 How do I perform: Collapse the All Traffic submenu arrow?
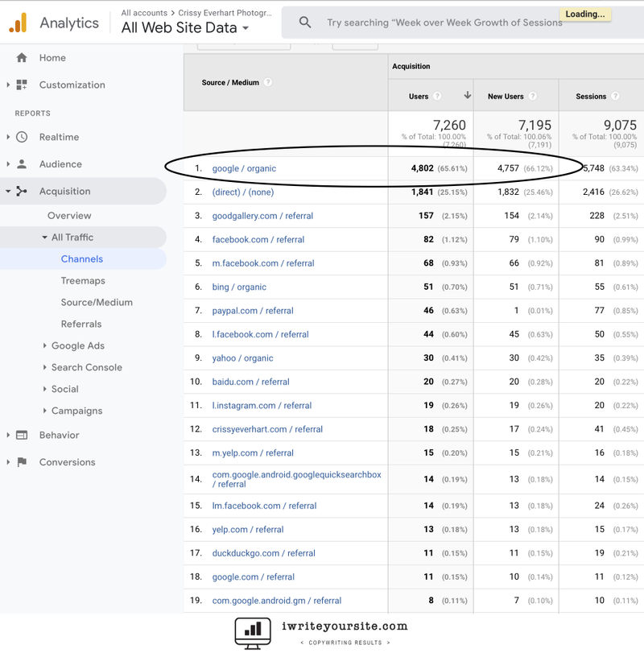[44, 238]
